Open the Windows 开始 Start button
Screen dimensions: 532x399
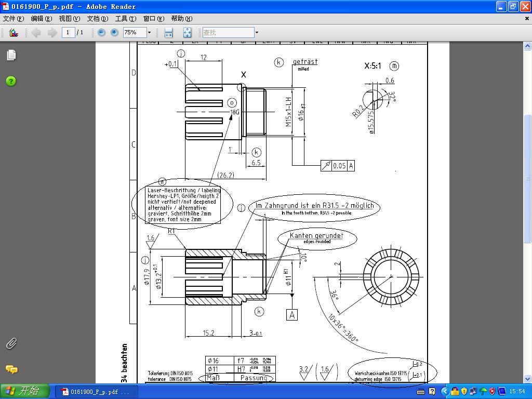[x=25, y=391]
